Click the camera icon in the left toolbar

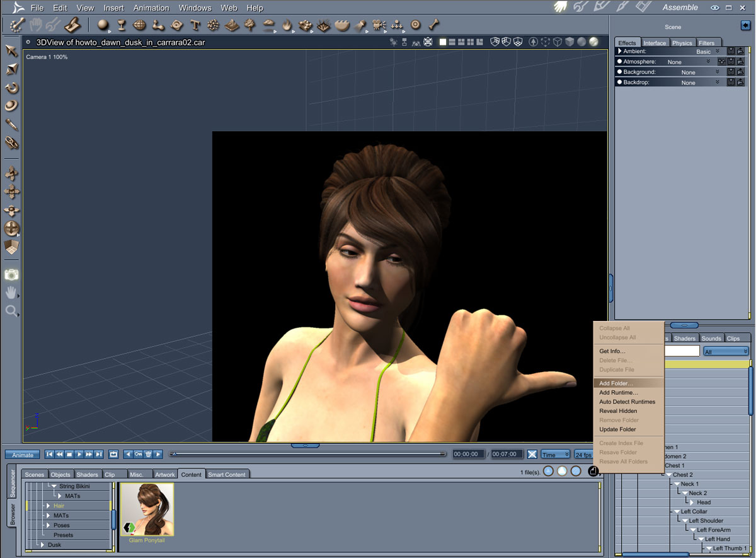coord(11,274)
